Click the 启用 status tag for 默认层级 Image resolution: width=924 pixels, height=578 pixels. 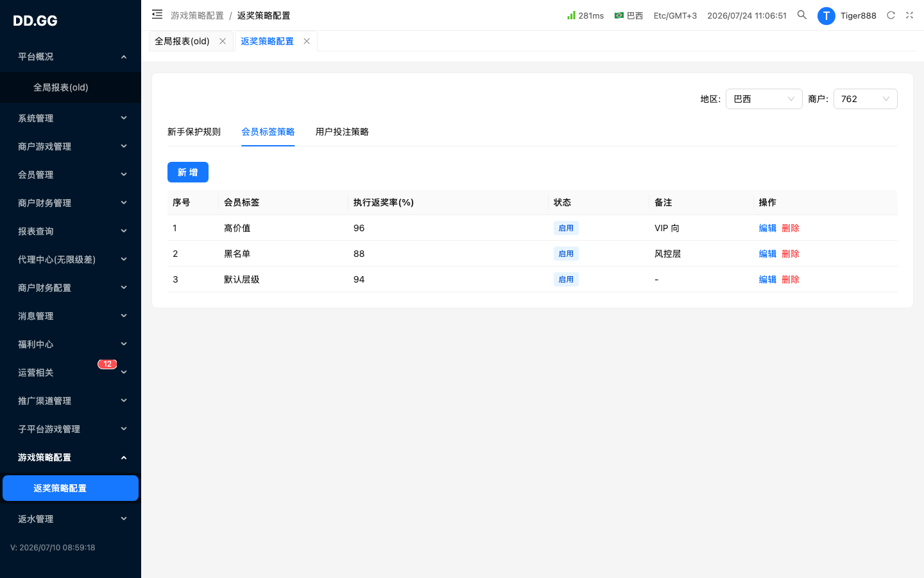pos(566,279)
